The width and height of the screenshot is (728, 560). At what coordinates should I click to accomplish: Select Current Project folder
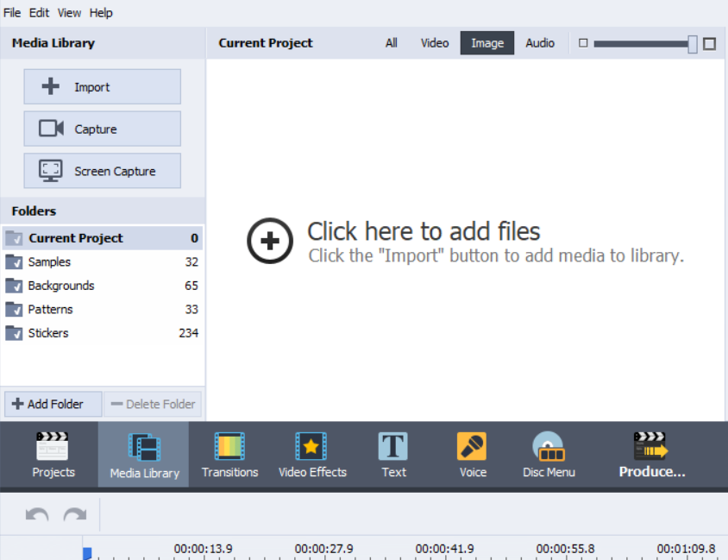(x=102, y=238)
